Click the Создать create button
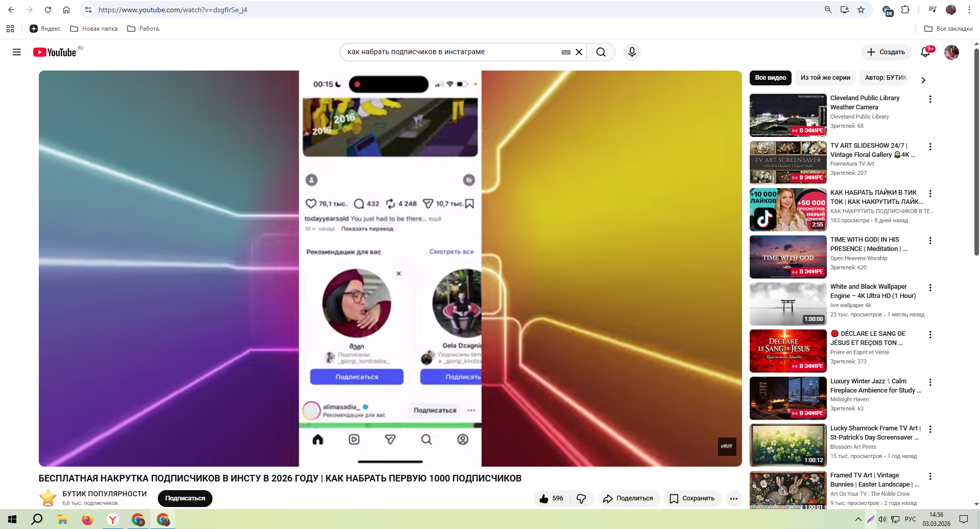The image size is (980, 529). [886, 52]
